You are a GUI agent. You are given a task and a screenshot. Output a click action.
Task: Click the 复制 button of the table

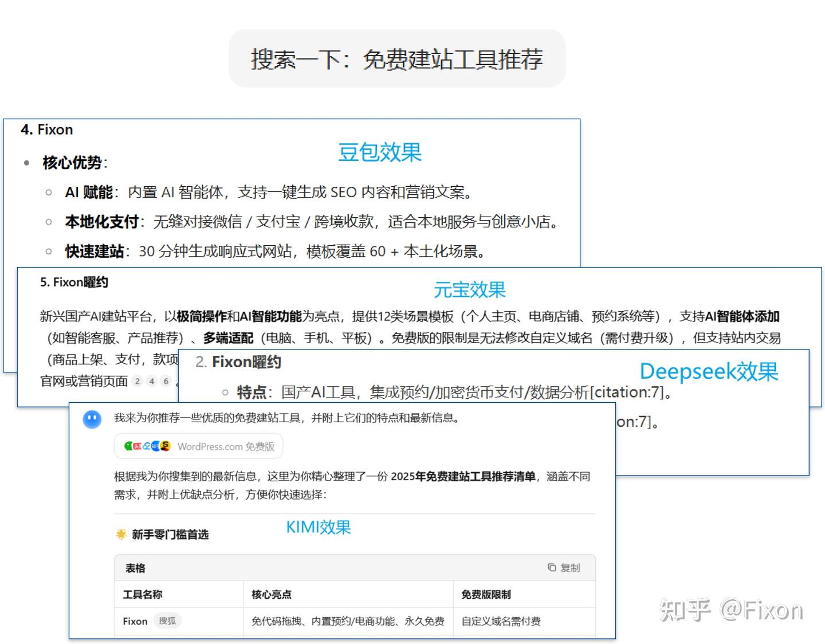click(564, 567)
